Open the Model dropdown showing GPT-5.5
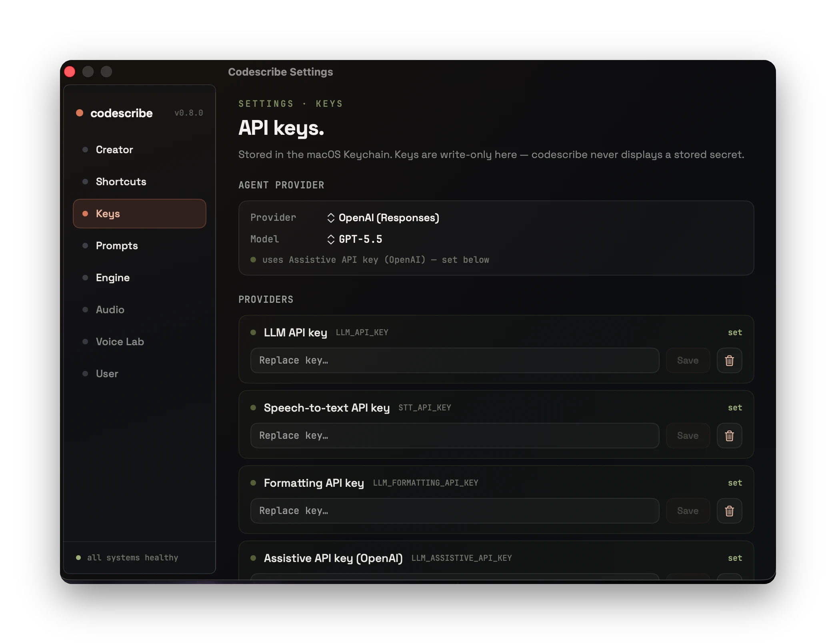This screenshot has height=644, width=836. (x=355, y=239)
